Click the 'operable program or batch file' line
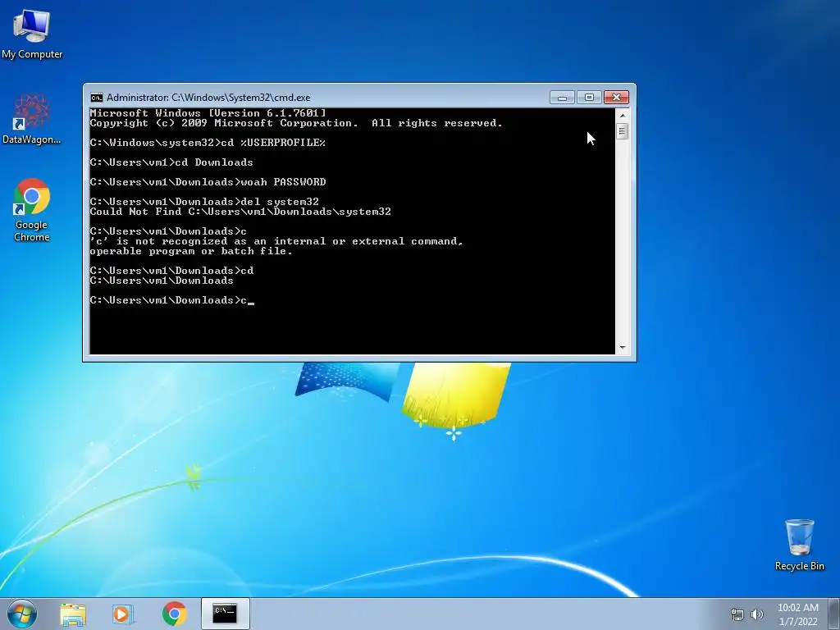The image size is (840, 630). tap(191, 251)
